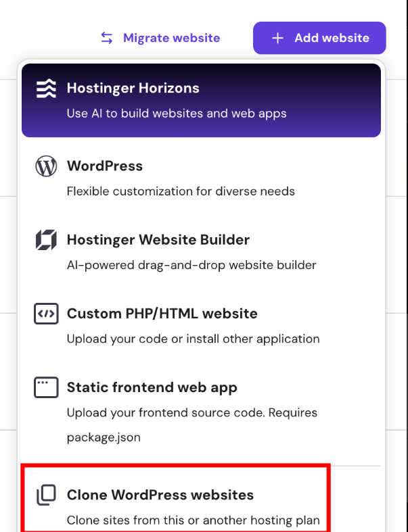
Task: Click 'Upload your frontend source code' description
Action: pos(192,425)
